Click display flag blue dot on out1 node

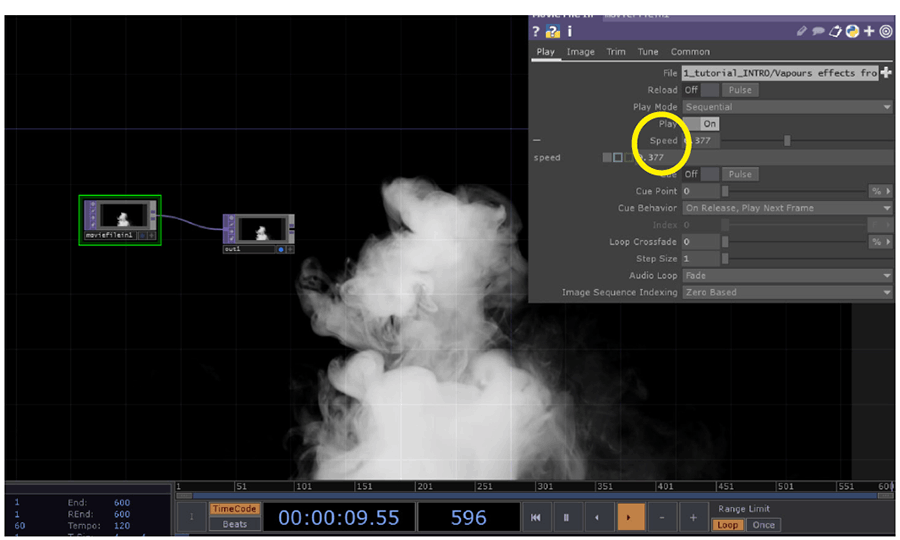281,250
